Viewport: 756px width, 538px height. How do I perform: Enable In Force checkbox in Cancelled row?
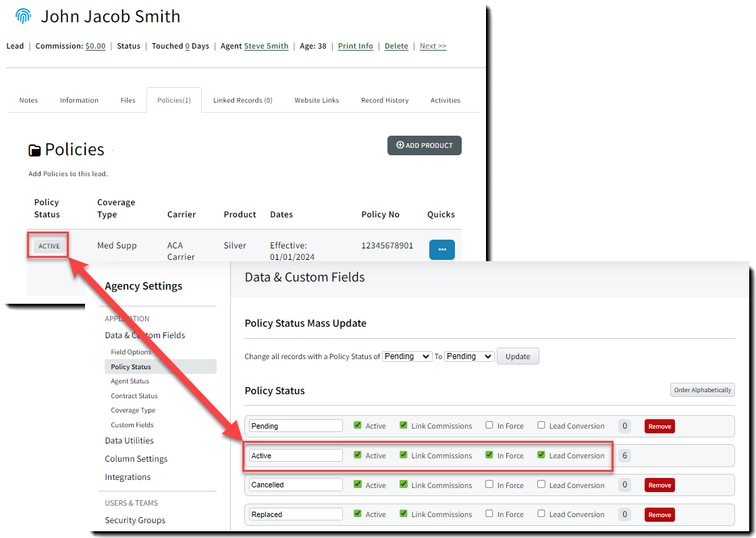[x=489, y=484]
